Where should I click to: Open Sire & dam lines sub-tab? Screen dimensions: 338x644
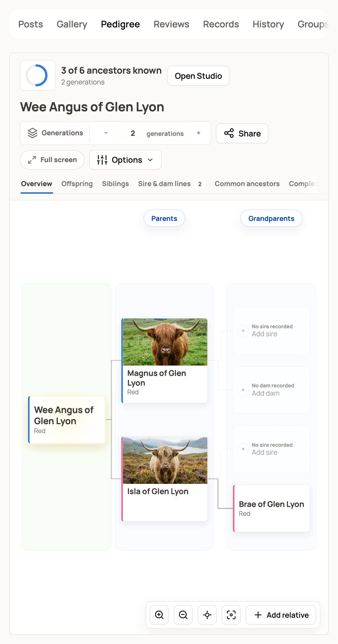[172, 184]
